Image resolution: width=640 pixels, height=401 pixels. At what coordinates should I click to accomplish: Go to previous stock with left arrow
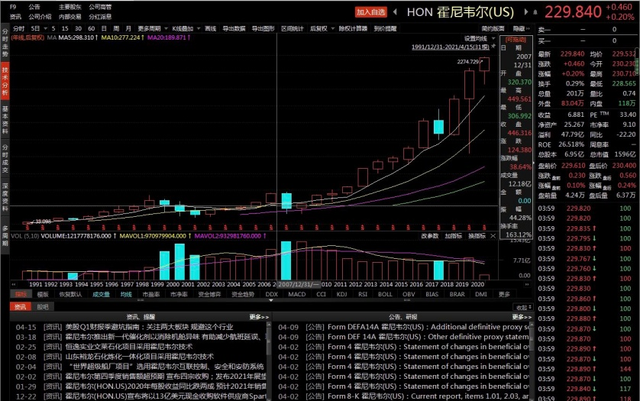[x=395, y=12]
